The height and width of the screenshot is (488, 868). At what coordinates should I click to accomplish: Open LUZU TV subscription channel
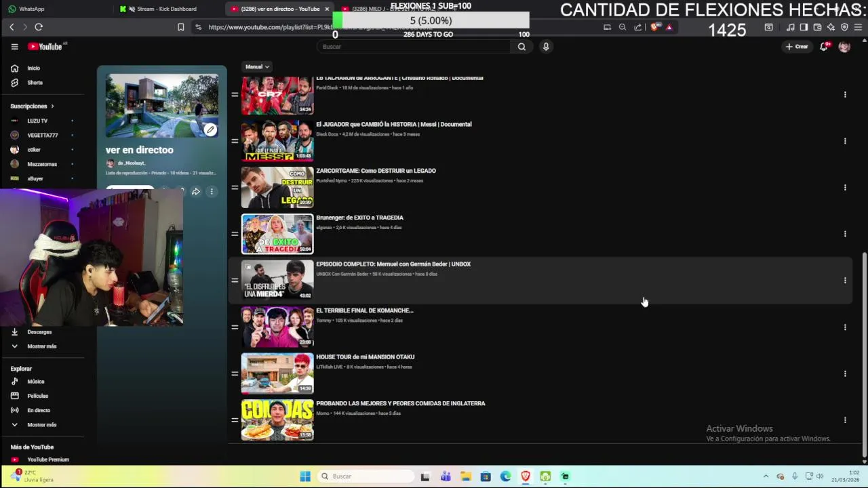37,121
